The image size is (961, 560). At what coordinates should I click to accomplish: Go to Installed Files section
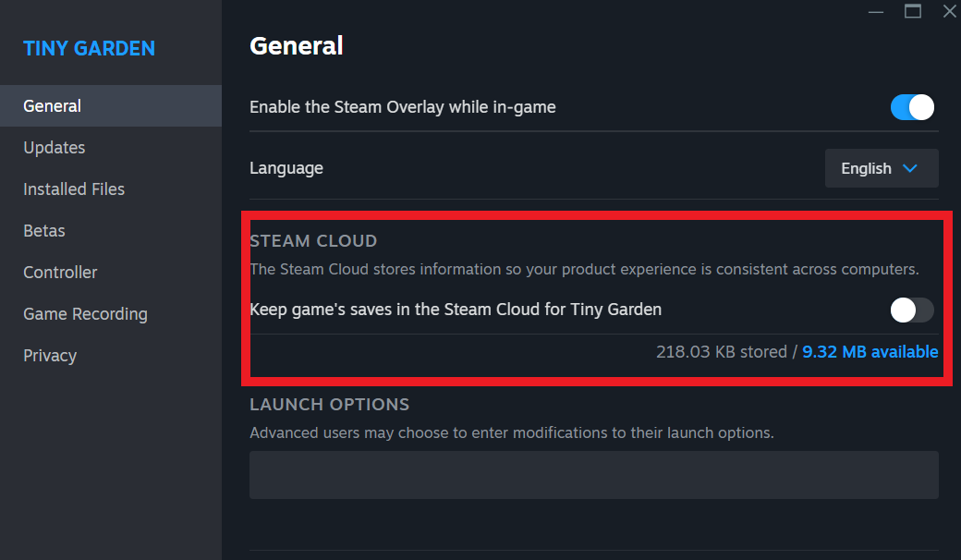[74, 189]
